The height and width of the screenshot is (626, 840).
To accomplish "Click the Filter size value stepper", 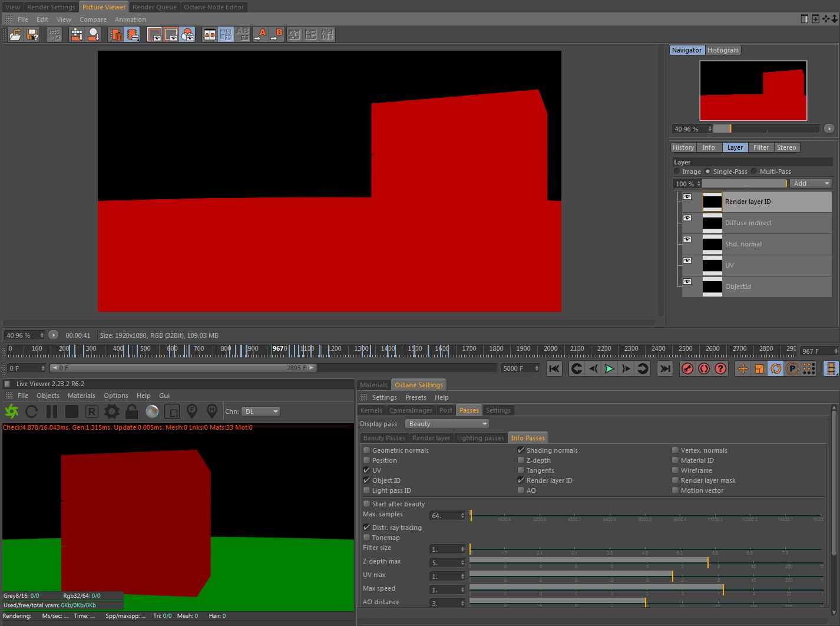I will pyautogui.click(x=462, y=549).
